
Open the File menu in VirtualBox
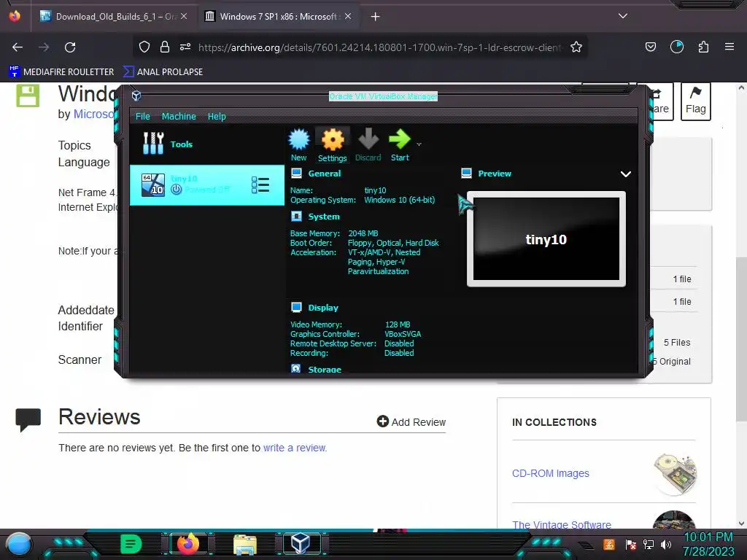142,116
